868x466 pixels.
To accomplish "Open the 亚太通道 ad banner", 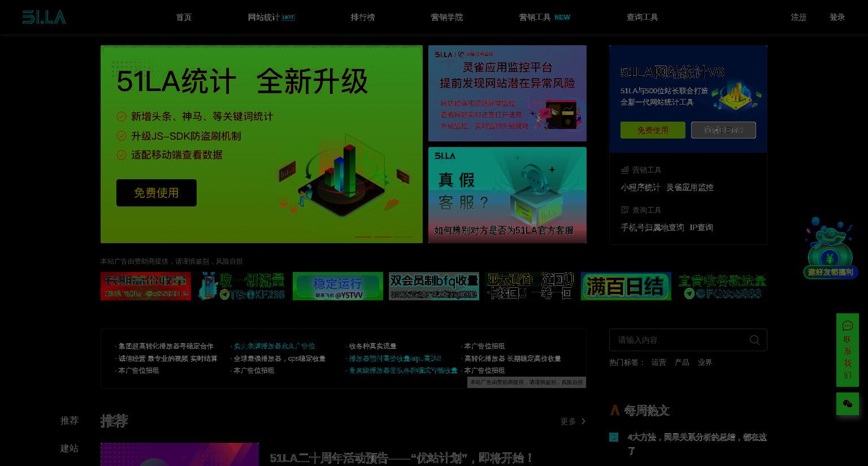I will pyautogui.click(x=530, y=286).
